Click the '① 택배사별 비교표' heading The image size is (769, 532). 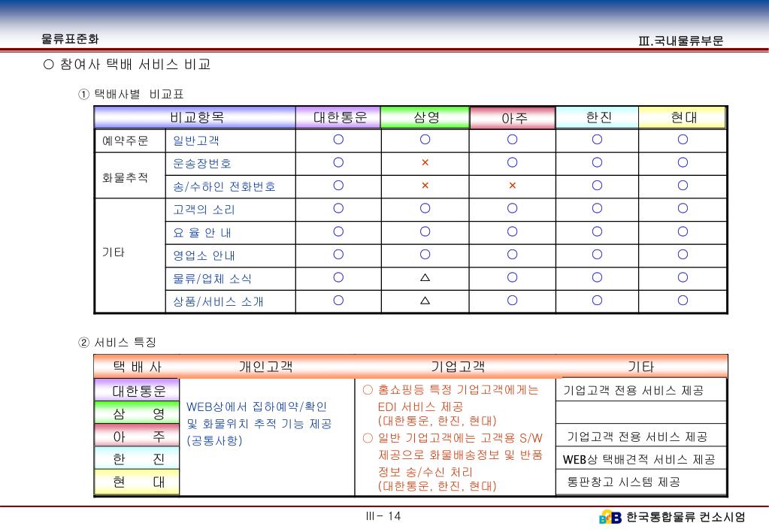point(131,94)
